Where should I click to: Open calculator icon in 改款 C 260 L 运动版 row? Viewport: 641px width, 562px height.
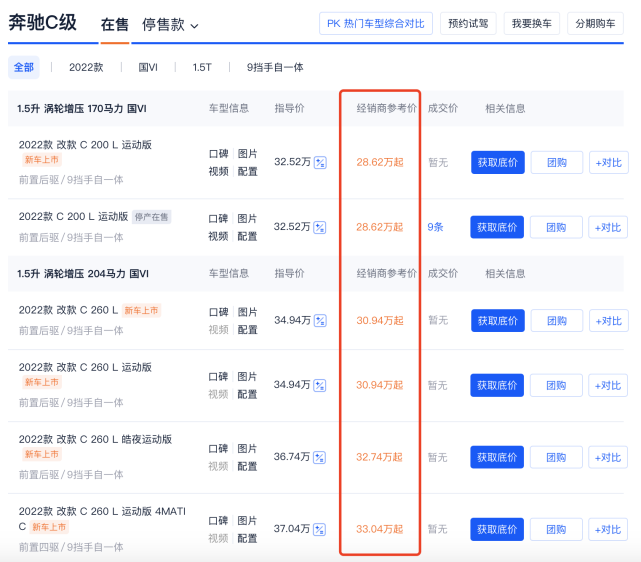coord(320,385)
